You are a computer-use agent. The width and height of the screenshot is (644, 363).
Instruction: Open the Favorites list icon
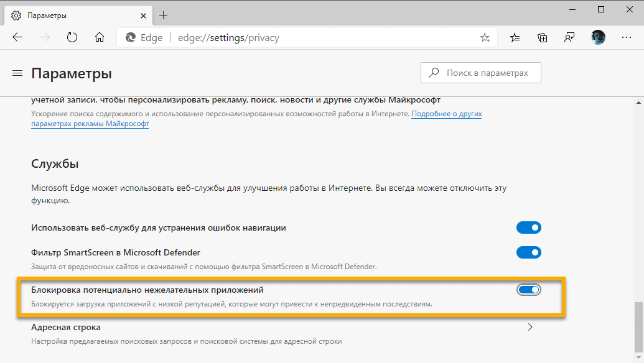tap(515, 37)
